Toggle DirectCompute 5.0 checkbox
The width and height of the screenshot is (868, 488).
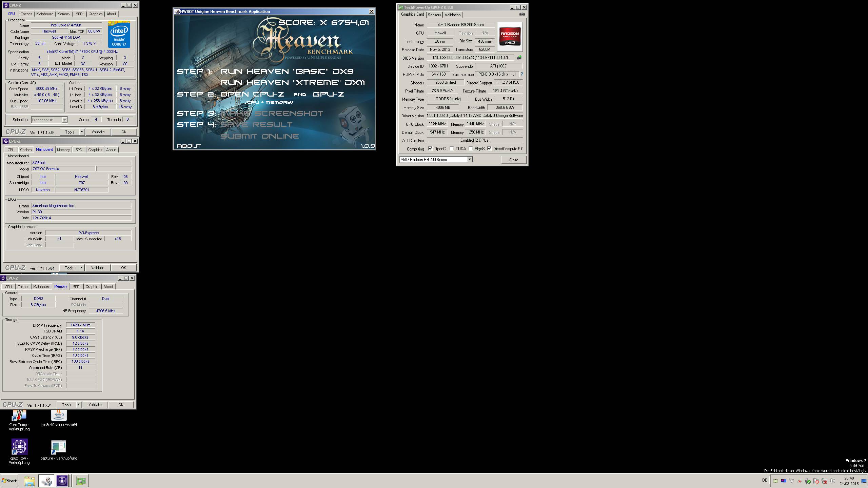click(489, 148)
